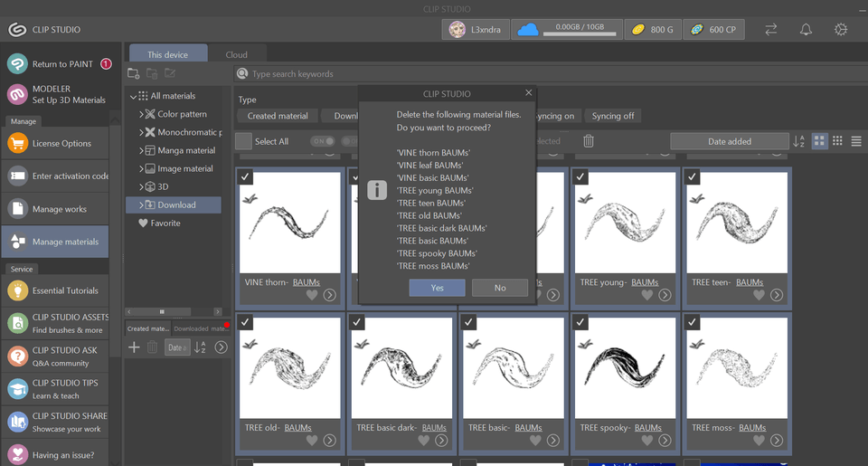
Task: Uncheck TREE moss material checkbox
Action: (692, 322)
